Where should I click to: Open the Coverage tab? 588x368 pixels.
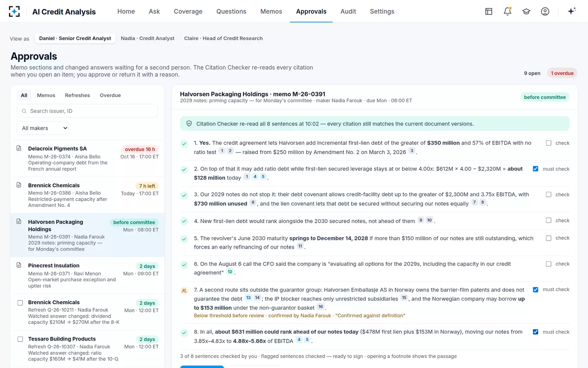pyautogui.click(x=188, y=11)
